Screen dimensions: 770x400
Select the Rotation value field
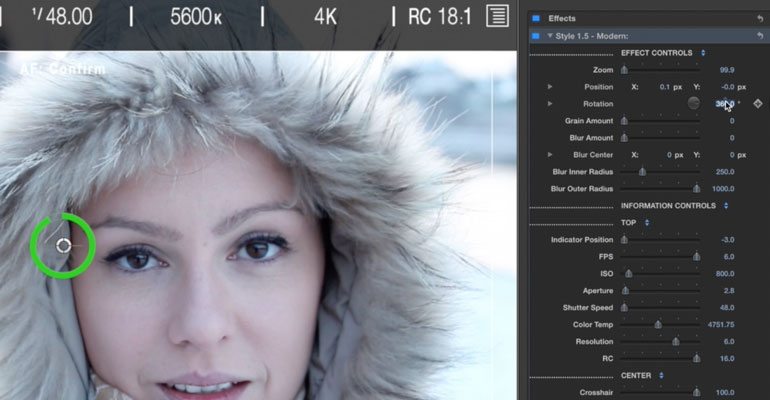pos(725,104)
